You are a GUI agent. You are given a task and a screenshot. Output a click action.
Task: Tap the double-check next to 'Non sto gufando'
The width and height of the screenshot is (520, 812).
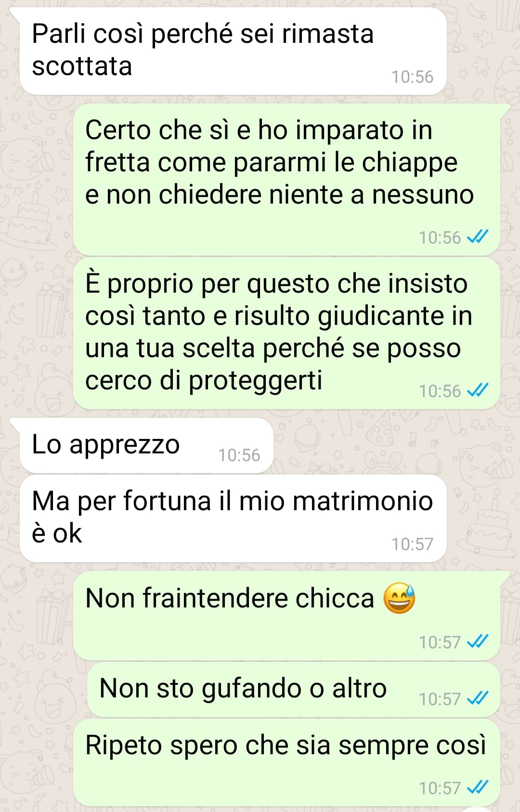tap(478, 698)
